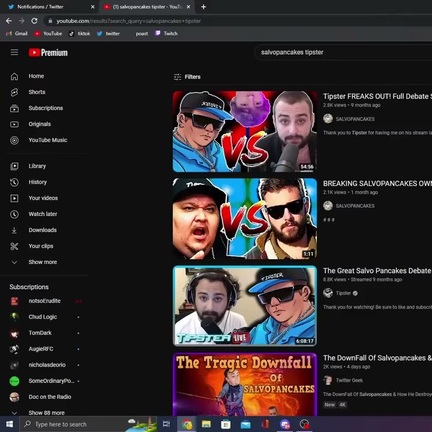Open the hamburger guide menu
This screenshot has height=432, width=432.
coord(14,52)
